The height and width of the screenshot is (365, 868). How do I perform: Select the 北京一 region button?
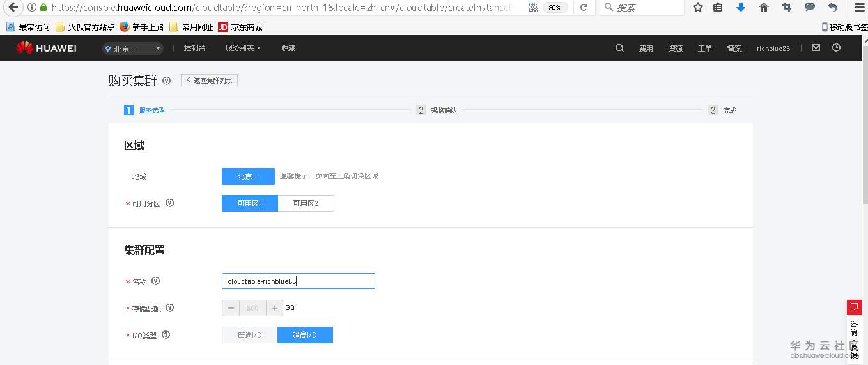(248, 176)
